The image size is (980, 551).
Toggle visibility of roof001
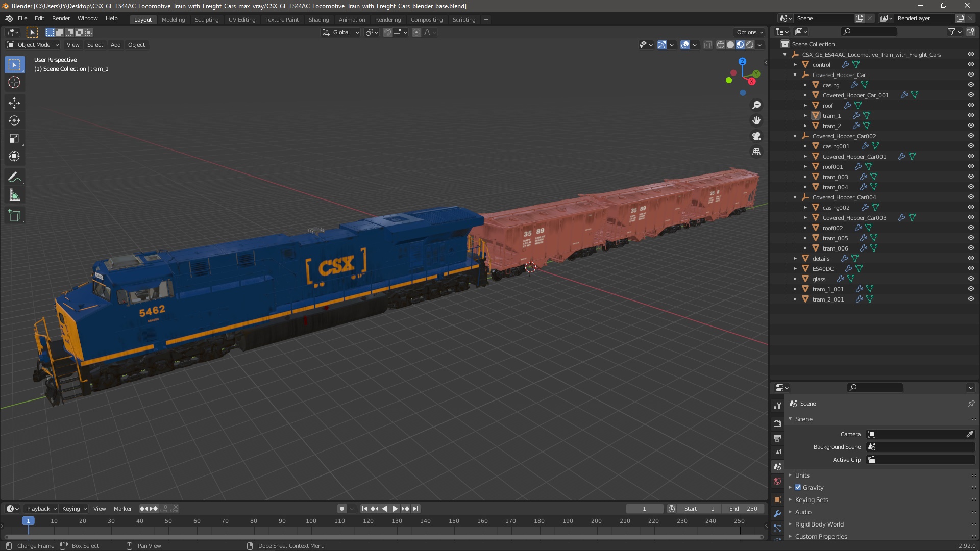pos(971,166)
